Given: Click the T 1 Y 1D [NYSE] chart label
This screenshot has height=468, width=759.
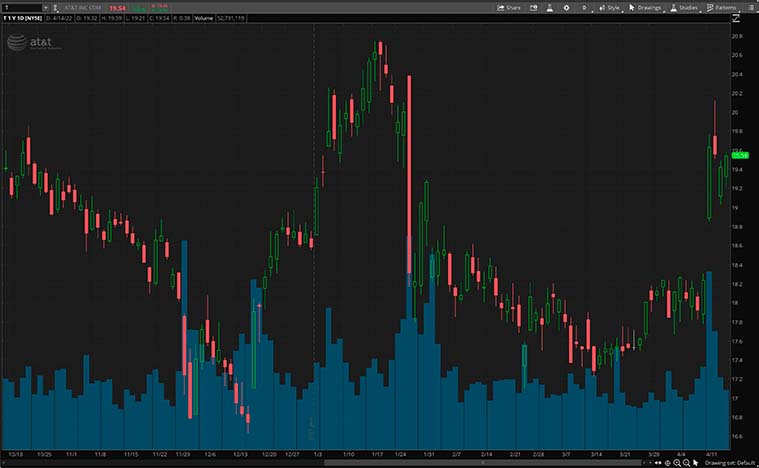Looking at the screenshot, I should (23, 18).
